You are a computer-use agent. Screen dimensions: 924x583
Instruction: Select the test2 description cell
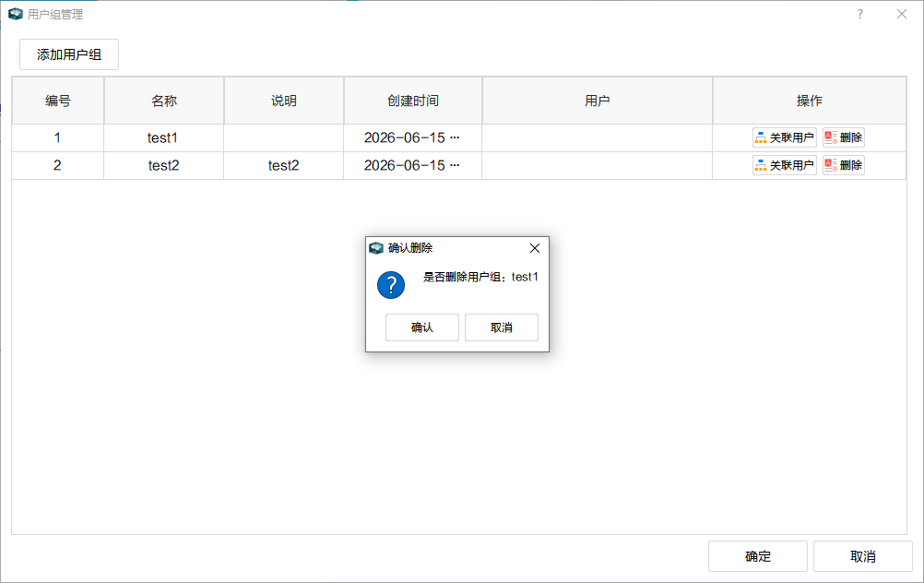[x=283, y=166]
